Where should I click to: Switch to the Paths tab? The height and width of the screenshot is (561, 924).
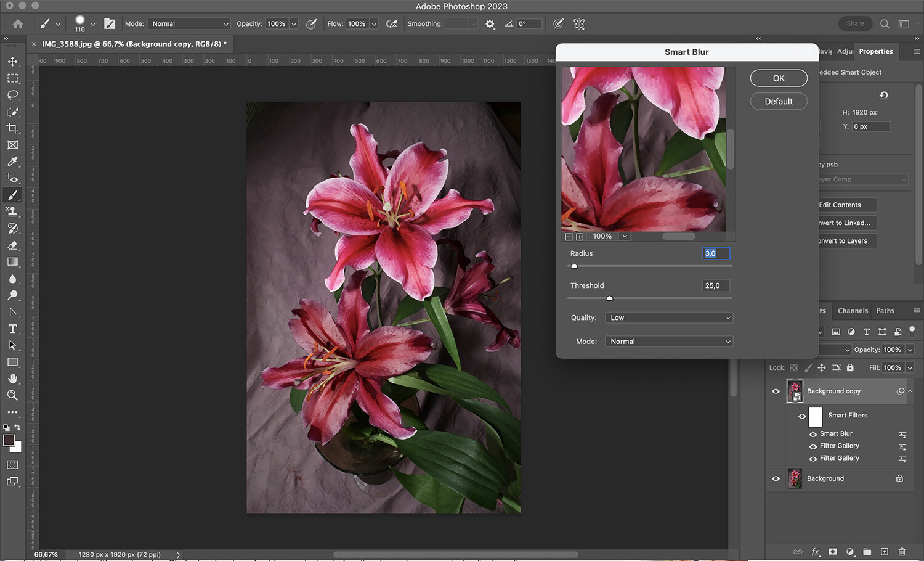[885, 311]
